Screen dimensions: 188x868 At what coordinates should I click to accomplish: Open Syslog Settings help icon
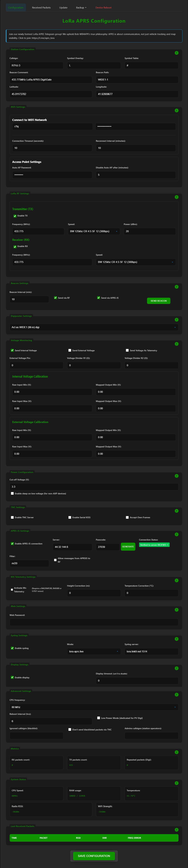click(x=177, y=639)
